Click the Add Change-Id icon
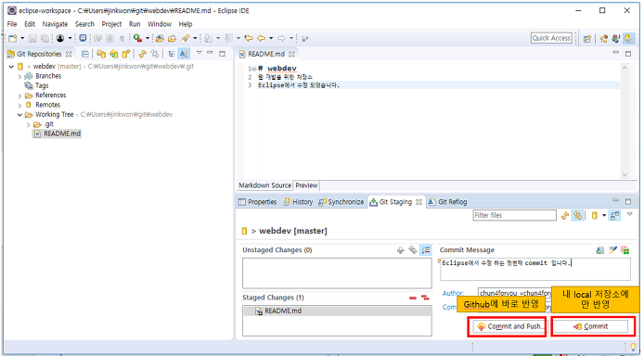Image resolution: width=644 pixels, height=356 pixels. click(625, 249)
